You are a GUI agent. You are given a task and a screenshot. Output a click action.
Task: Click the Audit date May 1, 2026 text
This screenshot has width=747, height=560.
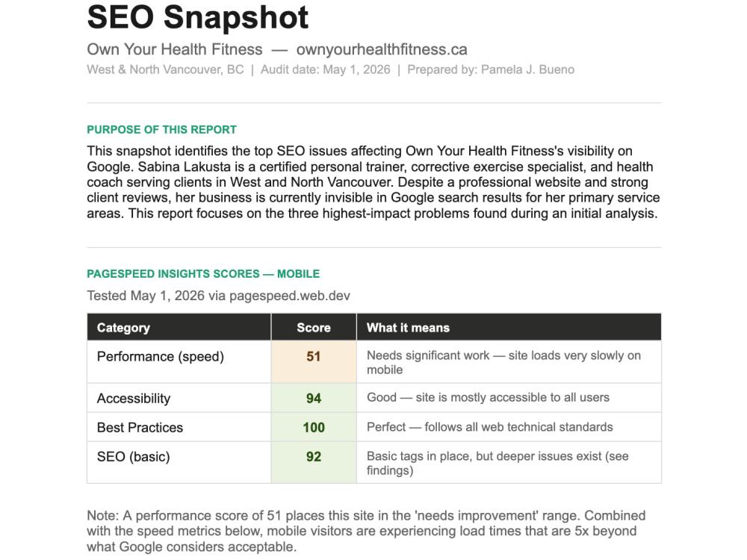click(x=326, y=69)
